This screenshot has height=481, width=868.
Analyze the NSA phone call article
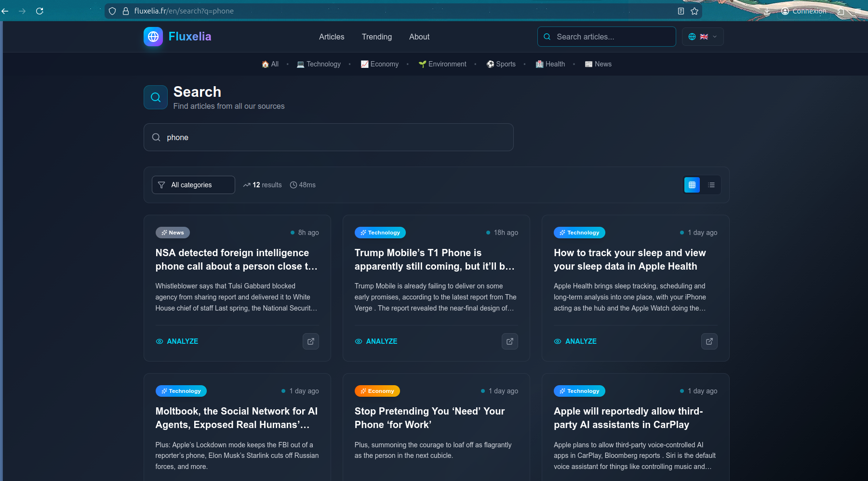click(177, 341)
